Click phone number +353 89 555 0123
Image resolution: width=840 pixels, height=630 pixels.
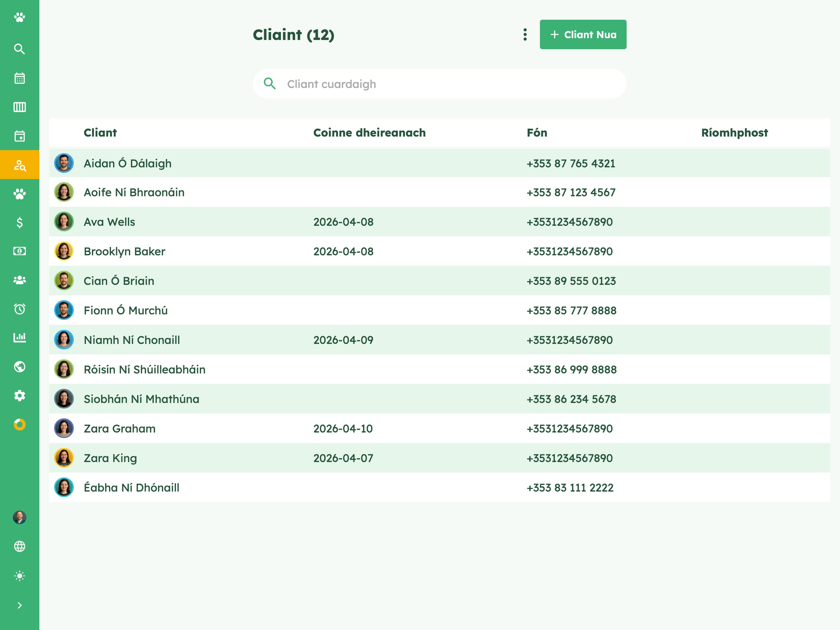[x=571, y=281]
